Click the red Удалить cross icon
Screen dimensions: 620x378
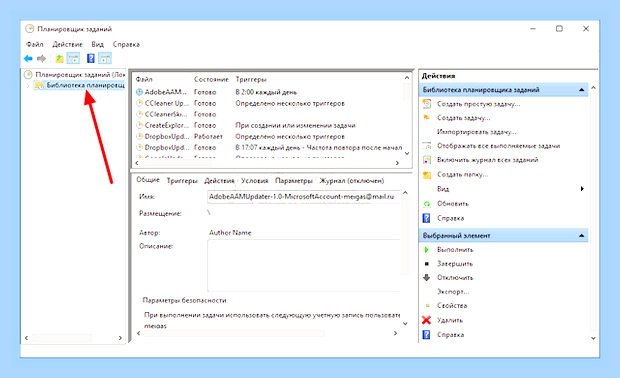pyautogui.click(x=427, y=320)
